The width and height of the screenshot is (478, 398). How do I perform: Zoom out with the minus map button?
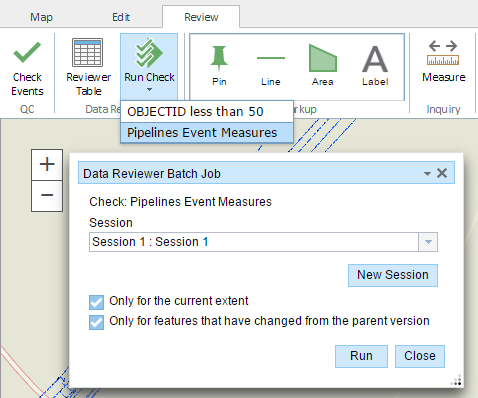coord(47,196)
